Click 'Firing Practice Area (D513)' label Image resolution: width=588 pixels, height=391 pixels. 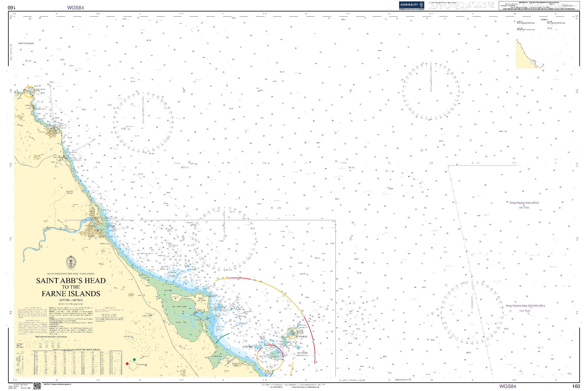(524, 203)
